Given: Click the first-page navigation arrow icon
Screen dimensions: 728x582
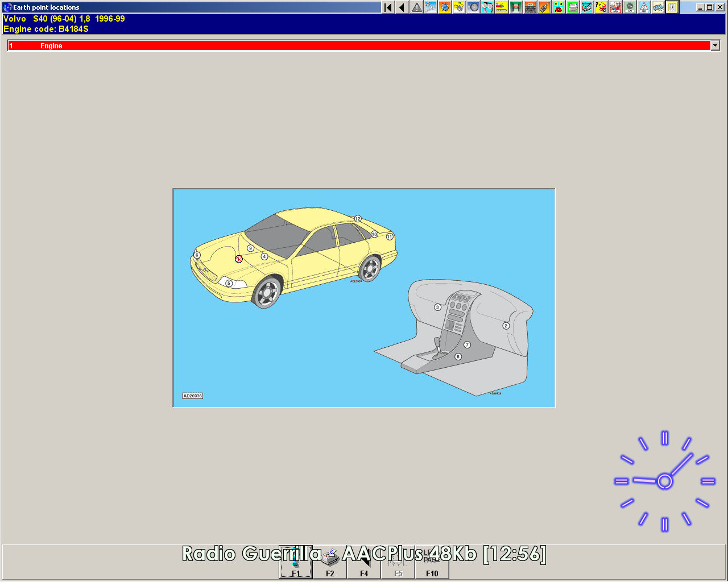Looking at the screenshot, I should [388, 7].
